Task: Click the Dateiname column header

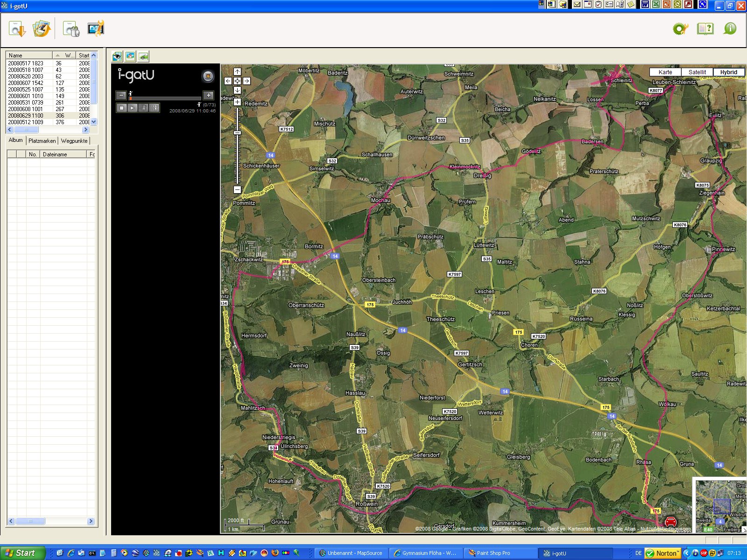Action: pos(63,154)
